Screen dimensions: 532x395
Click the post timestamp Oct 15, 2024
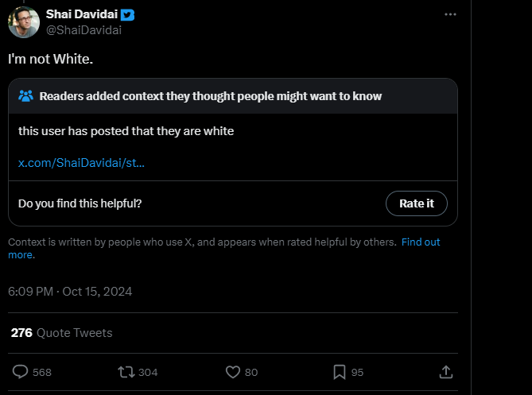click(70, 292)
